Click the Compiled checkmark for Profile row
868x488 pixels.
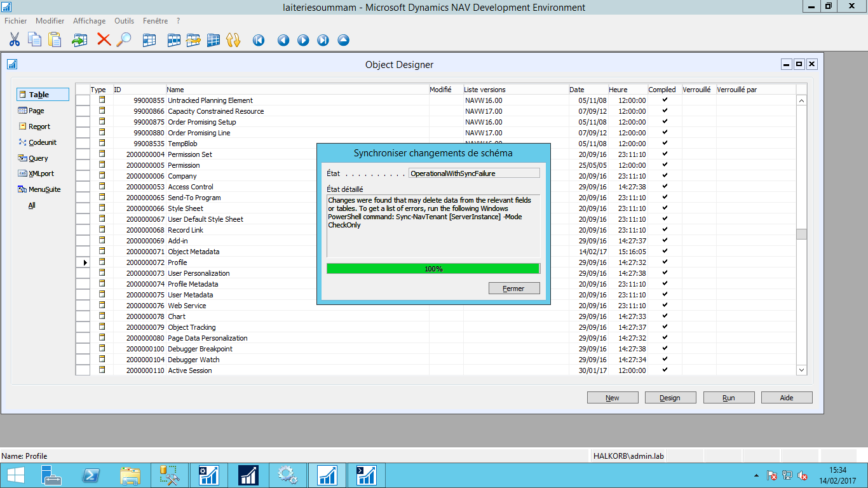click(x=665, y=262)
